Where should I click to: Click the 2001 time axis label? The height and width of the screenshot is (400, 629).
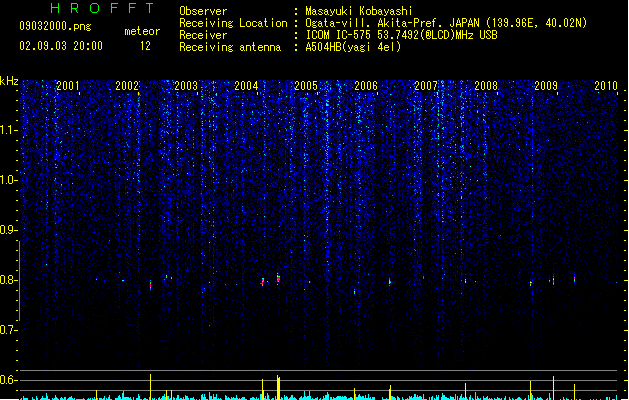point(67,85)
